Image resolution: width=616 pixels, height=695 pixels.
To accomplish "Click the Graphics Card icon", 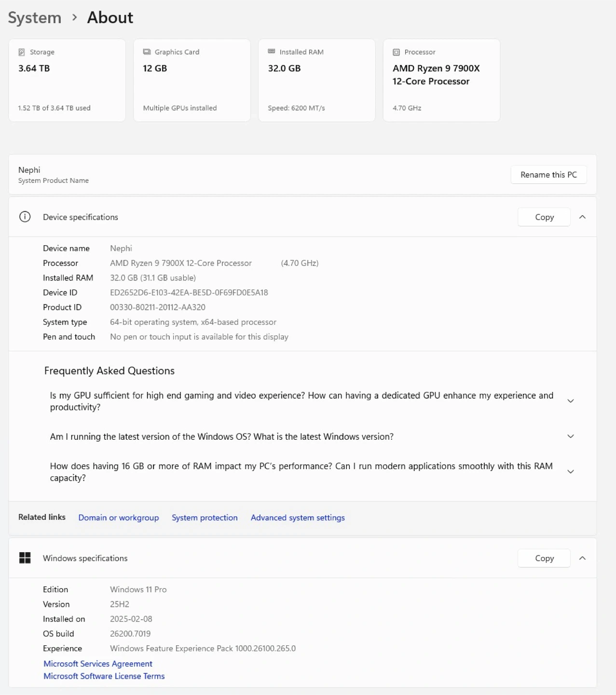I will coord(147,52).
